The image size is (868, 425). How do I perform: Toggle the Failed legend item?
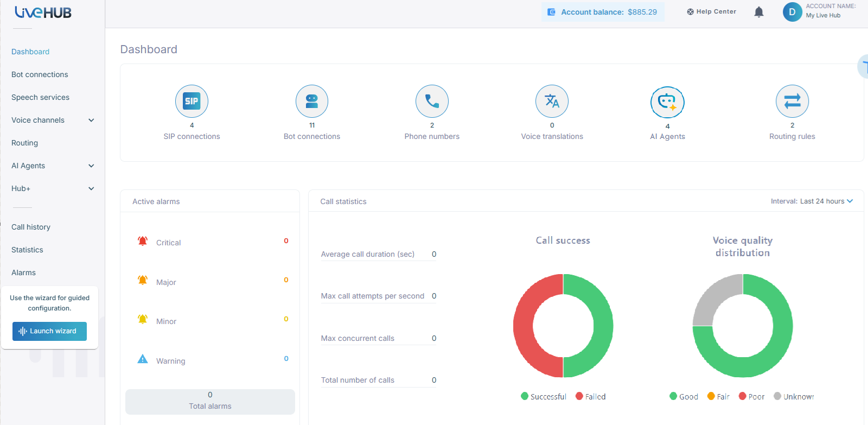tap(591, 397)
